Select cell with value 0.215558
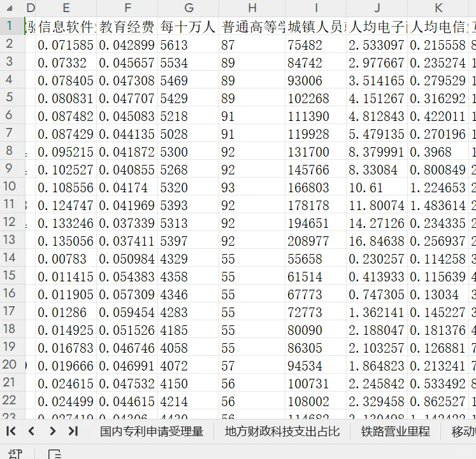The image size is (476, 459). coord(438,45)
